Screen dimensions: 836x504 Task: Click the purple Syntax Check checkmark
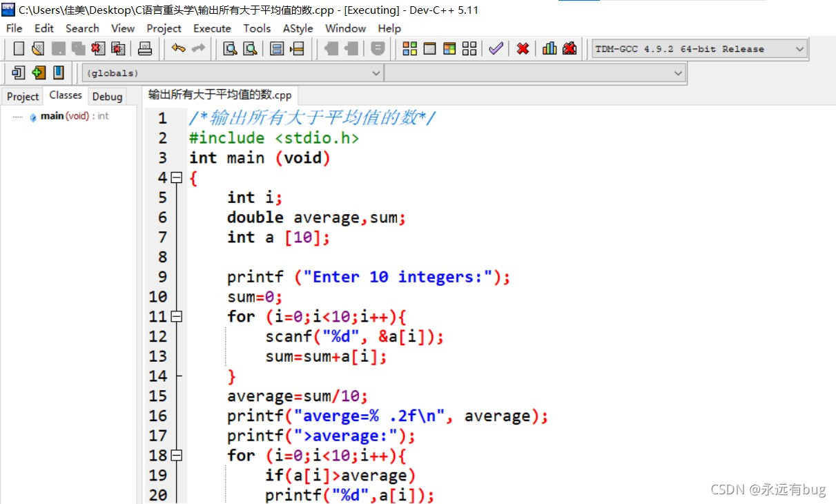point(496,48)
